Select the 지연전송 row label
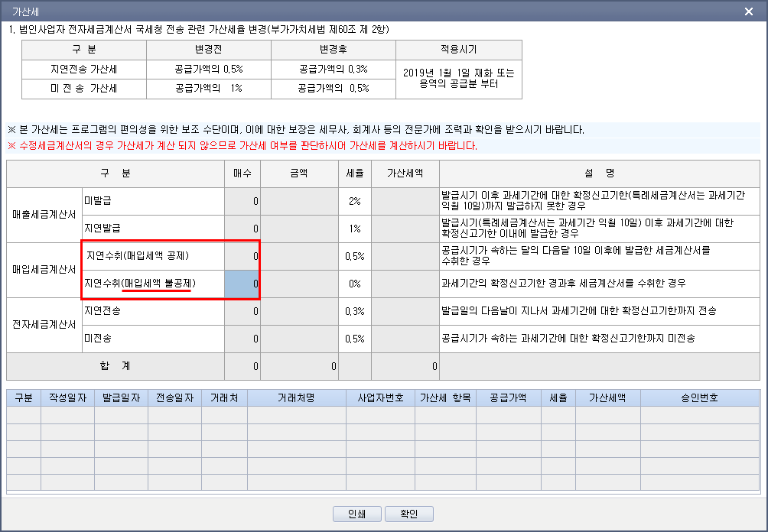This screenshot has width=768, height=532. (x=153, y=311)
